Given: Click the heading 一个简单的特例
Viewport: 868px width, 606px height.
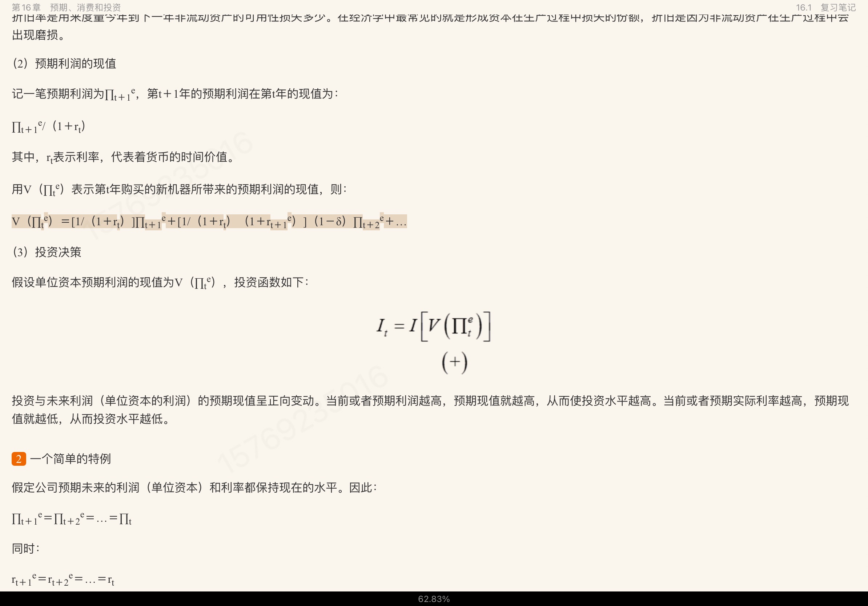Looking at the screenshot, I should click(70, 459).
